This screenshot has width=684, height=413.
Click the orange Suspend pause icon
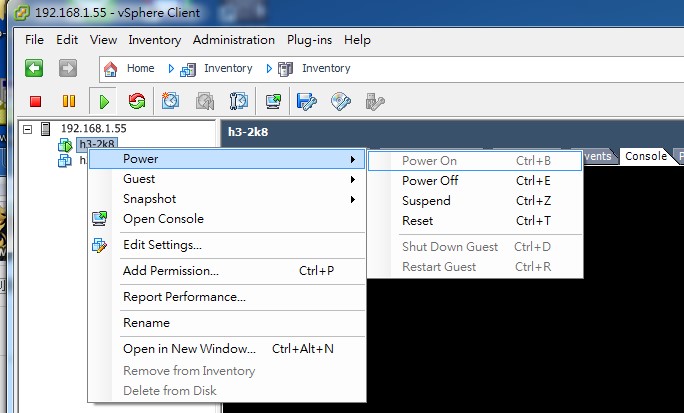tap(69, 102)
